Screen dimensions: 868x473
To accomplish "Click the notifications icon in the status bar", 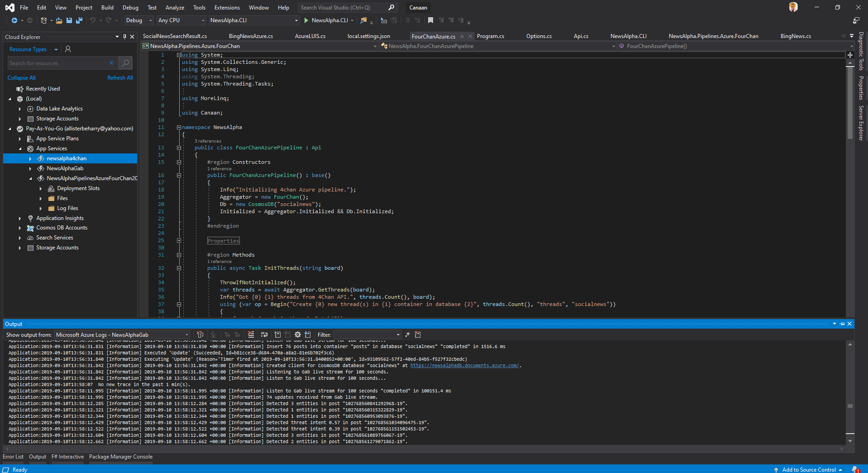I will [x=855, y=469].
